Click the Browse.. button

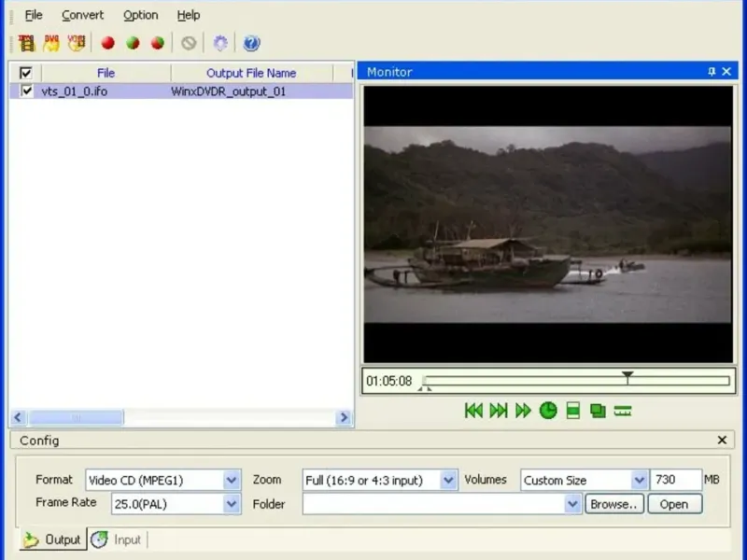(614, 504)
